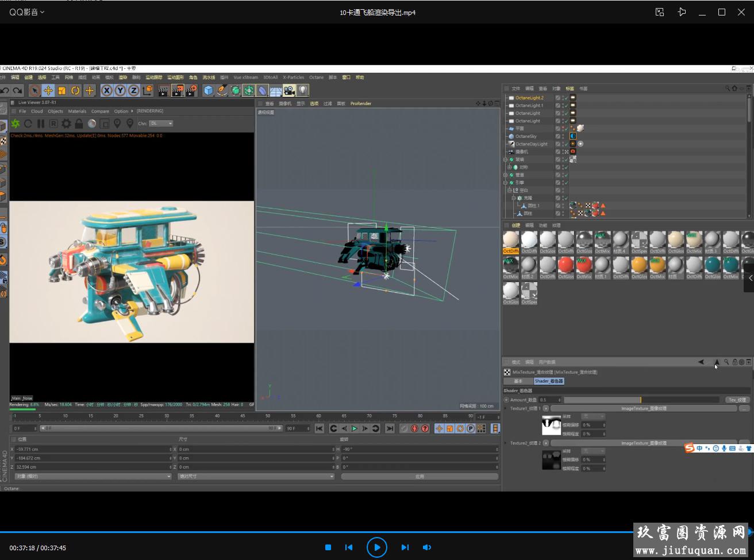Viewport: 754px width, 560px height.
Task: Click the Texture1 ImageTexture_图像纹理 button
Action: (644, 408)
